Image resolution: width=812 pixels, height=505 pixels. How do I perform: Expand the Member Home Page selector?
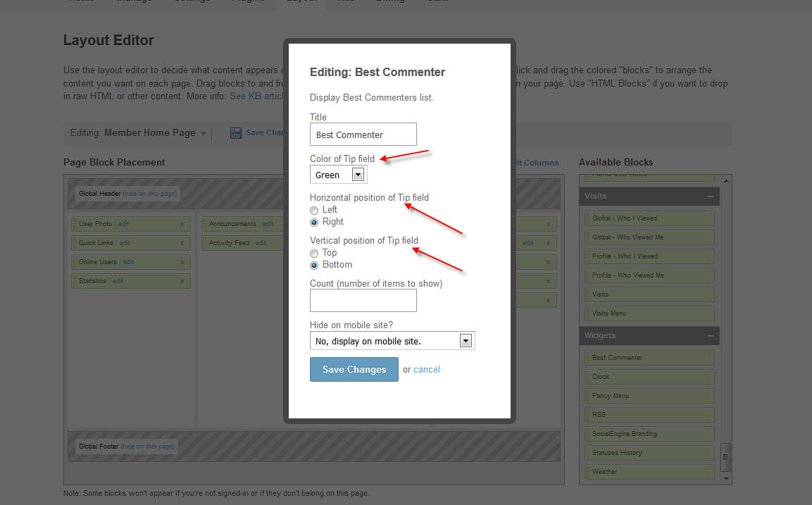click(204, 133)
